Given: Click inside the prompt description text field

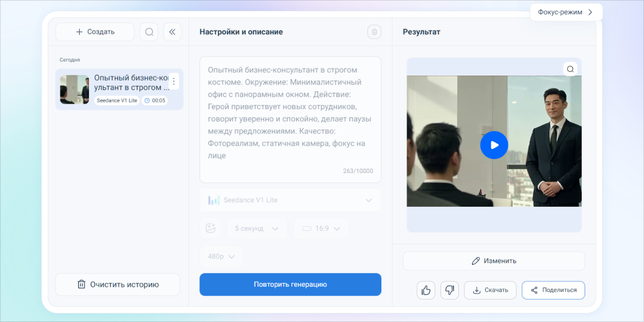Looking at the screenshot, I should click(291, 119).
